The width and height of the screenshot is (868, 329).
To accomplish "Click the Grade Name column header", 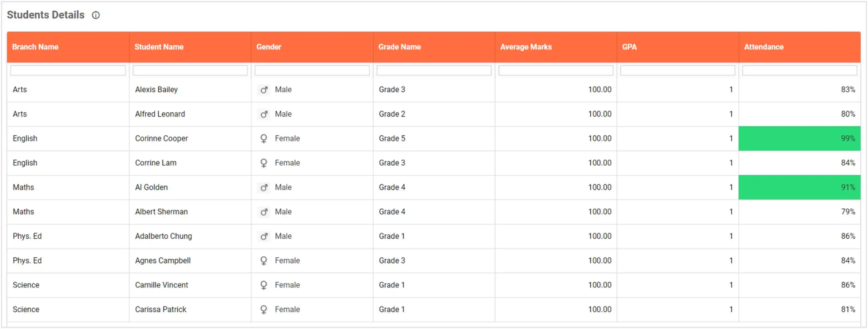I will [x=400, y=47].
